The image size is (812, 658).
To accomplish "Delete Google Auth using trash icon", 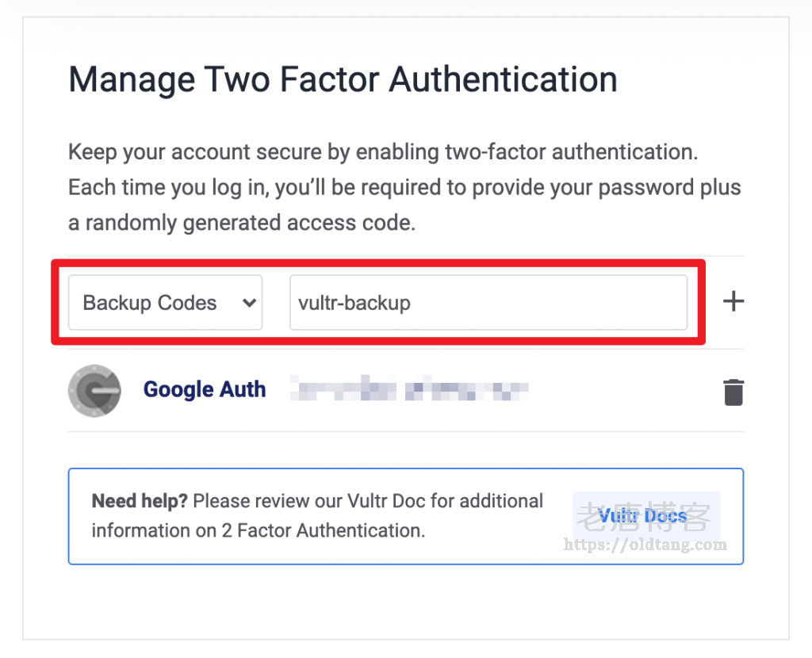I will pyautogui.click(x=733, y=392).
